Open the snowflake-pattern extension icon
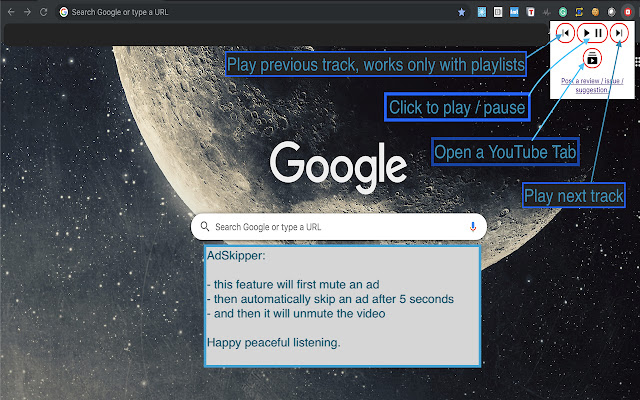Viewport: 640px width, 400px height. (482, 12)
